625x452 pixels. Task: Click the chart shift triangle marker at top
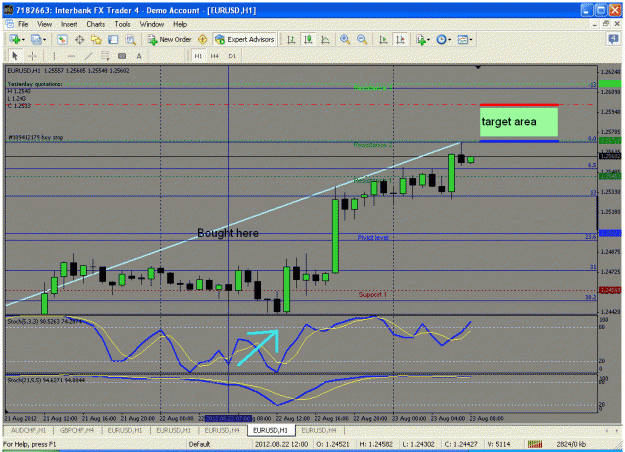click(x=478, y=67)
